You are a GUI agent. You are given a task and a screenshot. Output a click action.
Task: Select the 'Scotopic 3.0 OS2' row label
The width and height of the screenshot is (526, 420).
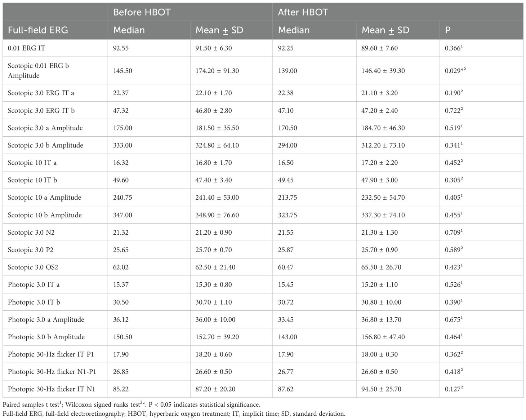pyautogui.click(x=33, y=267)
